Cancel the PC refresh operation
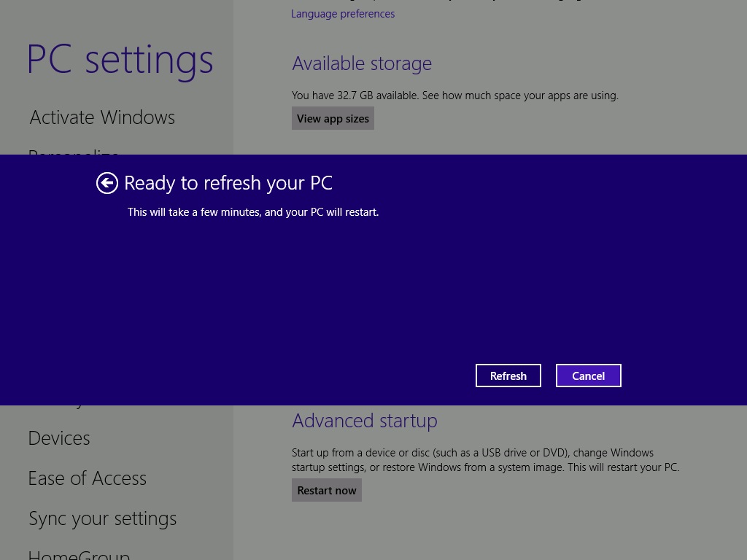747x560 pixels. (588, 375)
